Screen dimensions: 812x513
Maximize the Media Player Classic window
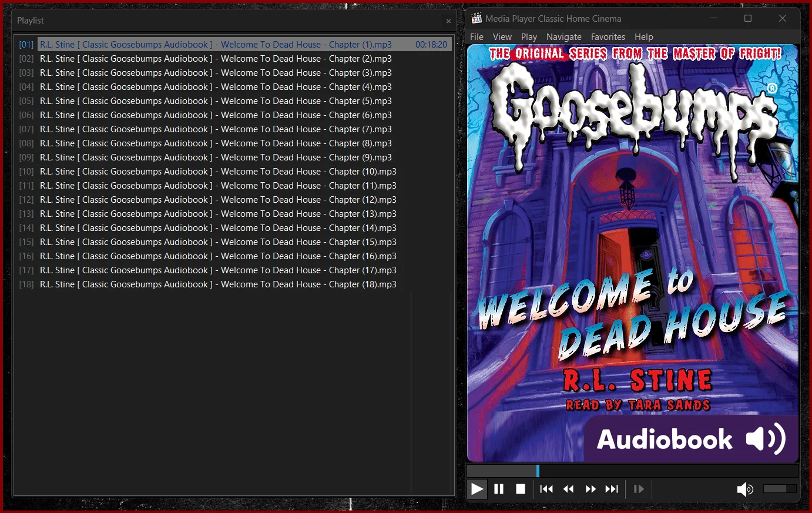pos(748,18)
